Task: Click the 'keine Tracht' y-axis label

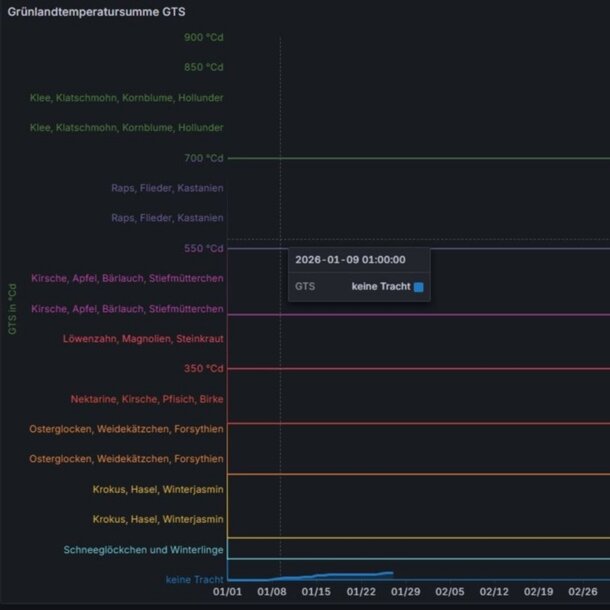Action: pos(194,580)
